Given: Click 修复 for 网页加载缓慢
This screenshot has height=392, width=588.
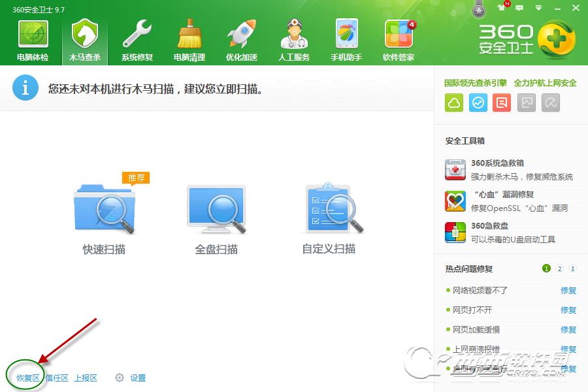Looking at the screenshot, I should tap(568, 329).
